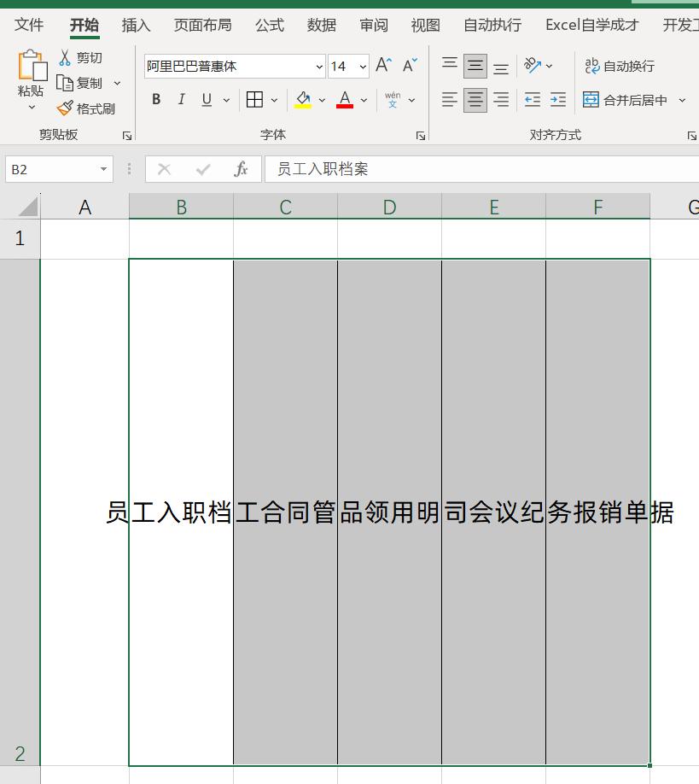Click the Copy icon
The image size is (699, 784).
click(x=65, y=83)
